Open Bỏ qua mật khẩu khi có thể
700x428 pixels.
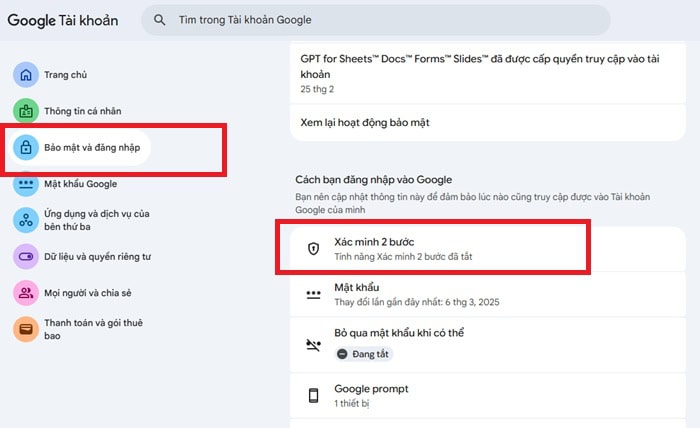click(440, 343)
